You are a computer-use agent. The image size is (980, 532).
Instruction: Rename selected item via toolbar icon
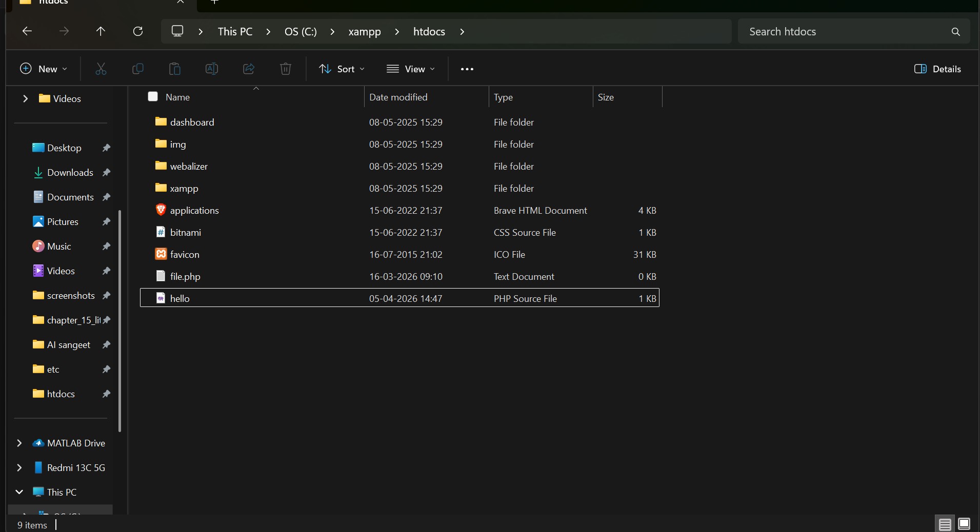[211, 69]
